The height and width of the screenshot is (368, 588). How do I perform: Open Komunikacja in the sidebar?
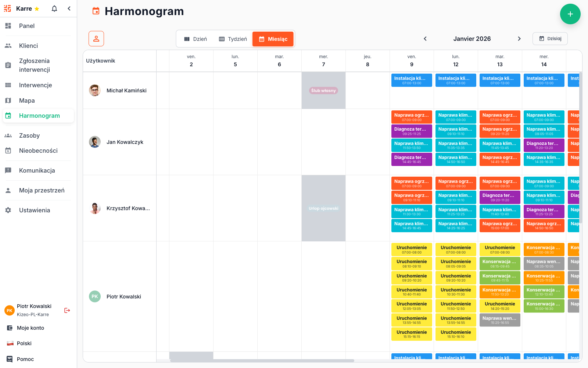(x=37, y=170)
